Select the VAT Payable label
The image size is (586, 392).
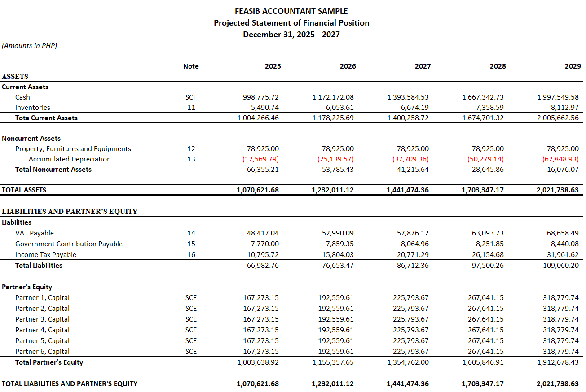(x=35, y=233)
